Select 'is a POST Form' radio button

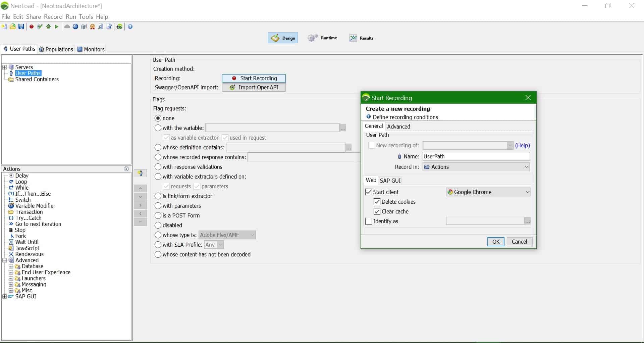(x=158, y=215)
